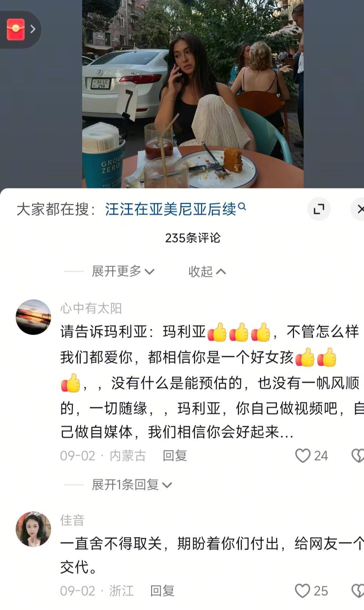Expand 展开1条回复 under first comment
Viewport: 364px width, 610px height.
click(132, 485)
